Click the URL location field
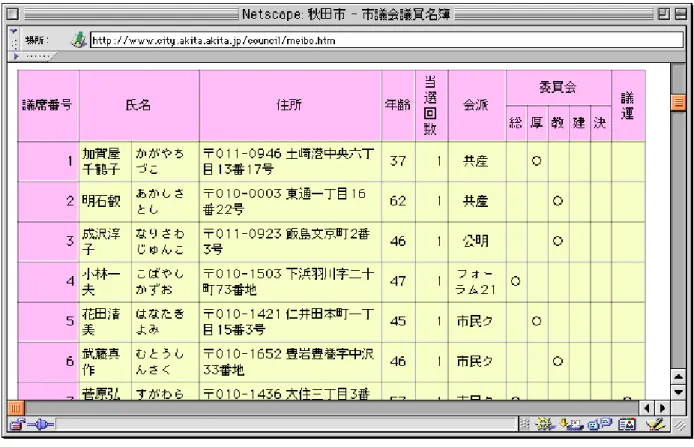Viewport: 694px width, 447px height. [x=386, y=40]
